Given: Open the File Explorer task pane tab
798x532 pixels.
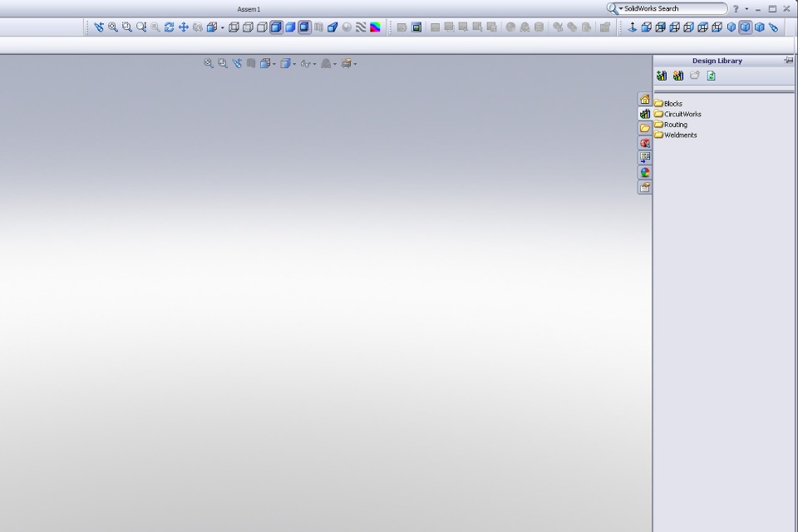Looking at the screenshot, I should click(645, 128).
